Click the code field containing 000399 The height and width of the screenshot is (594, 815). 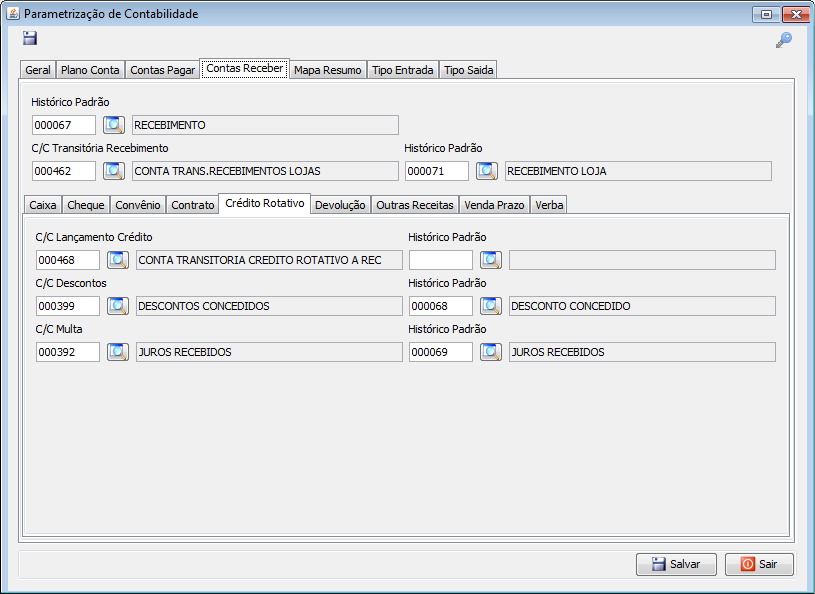pos(68,306)
